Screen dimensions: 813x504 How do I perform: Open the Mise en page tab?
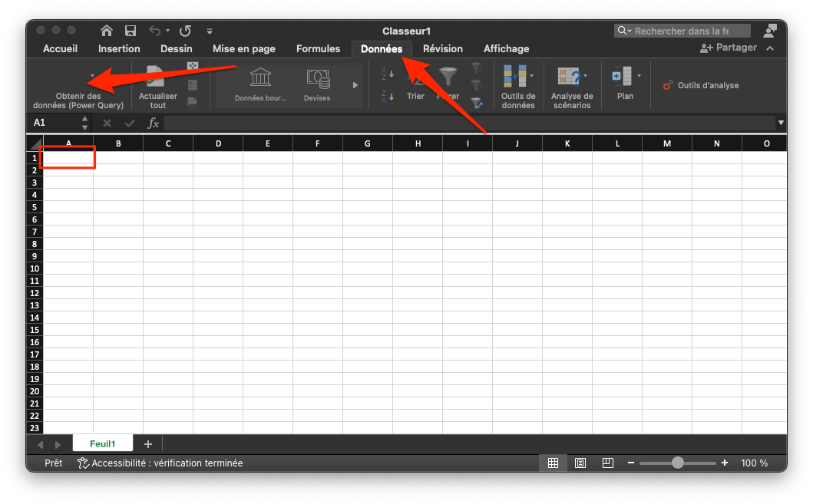click(243, 48)
